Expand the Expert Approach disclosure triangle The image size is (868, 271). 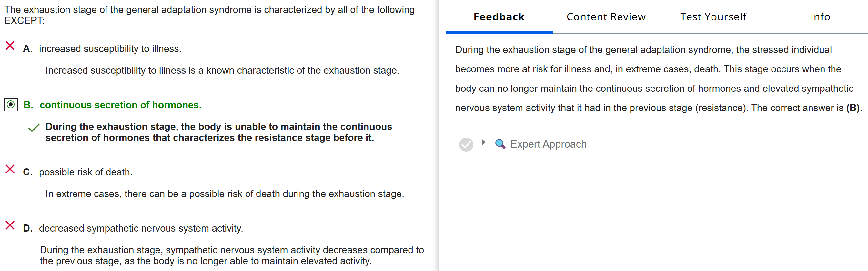[484, 142]
